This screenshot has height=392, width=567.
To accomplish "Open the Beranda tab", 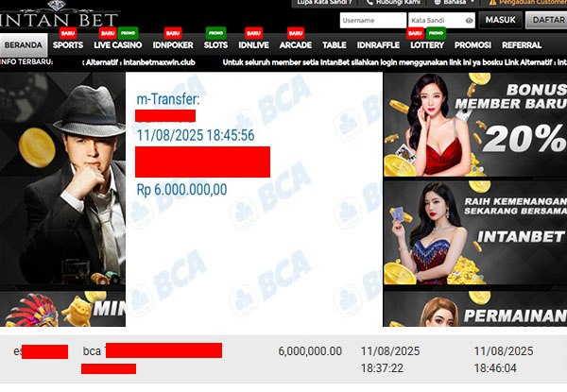I will (x=24, y=45).
